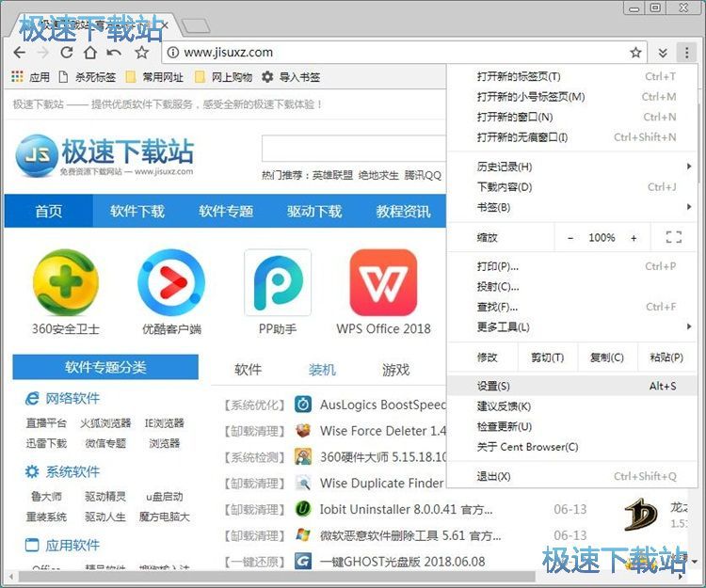Click the AusLogics BoostSpeed stopwatch icon
The height and width of the screenshot is (588, 706).
pyautogui.click(x=303, y=405)
